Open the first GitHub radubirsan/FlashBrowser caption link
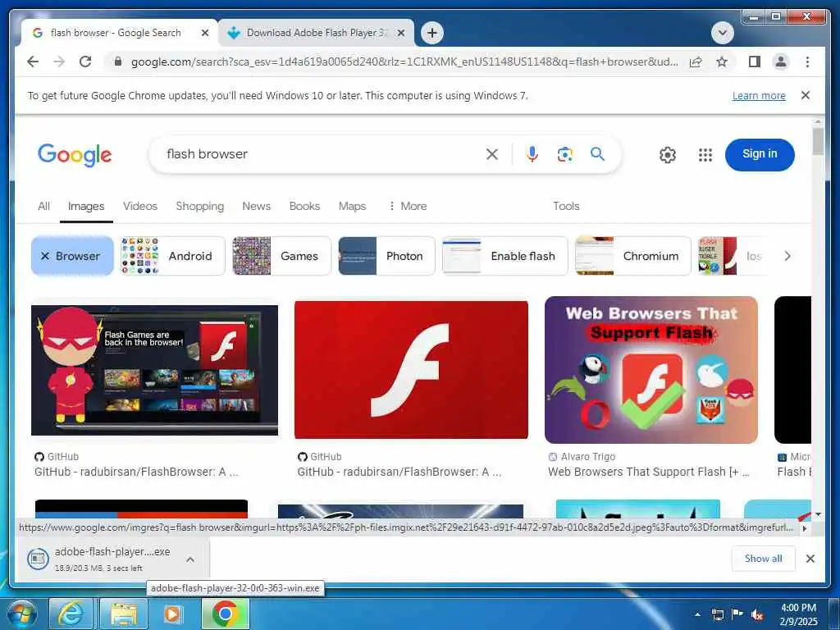 tap(137, 472)
